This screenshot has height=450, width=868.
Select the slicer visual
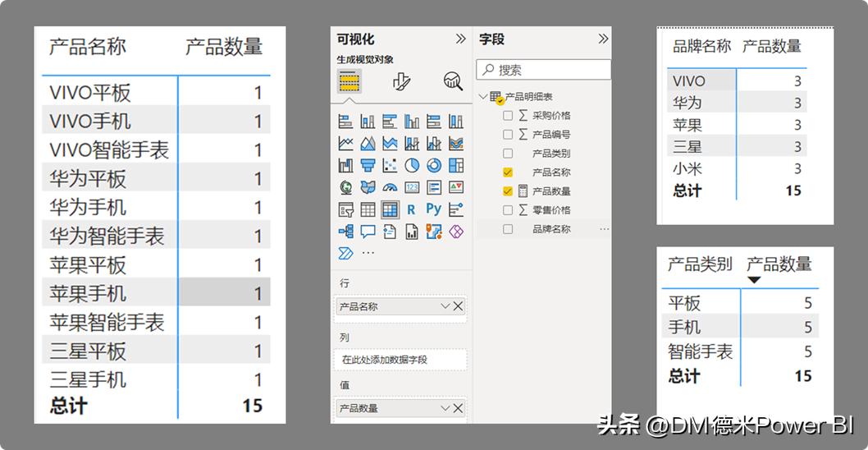coord(345,209)
